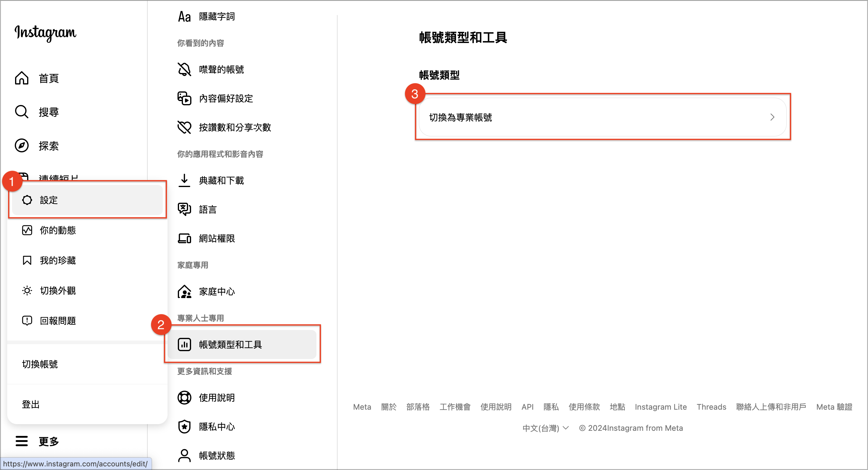This screenshot has height=470, width=868.
Task: Click the Aa 隱藏字詞 icon
Action: 184,17
